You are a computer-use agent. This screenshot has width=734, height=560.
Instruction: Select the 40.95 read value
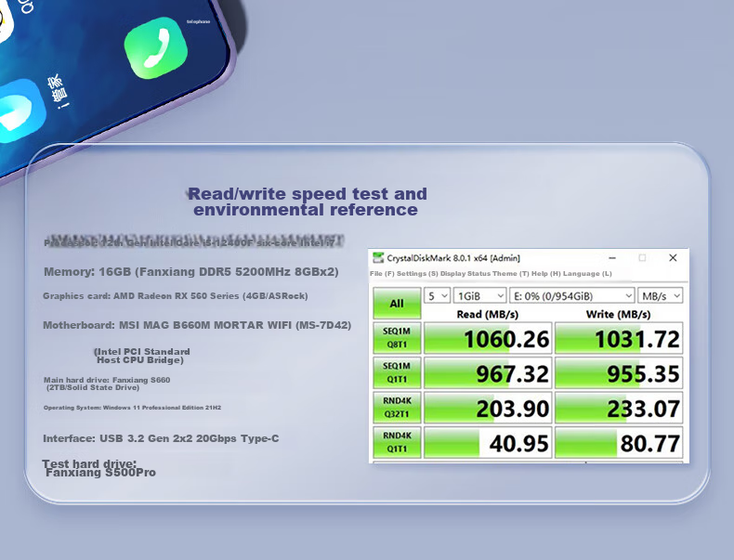point(488,443)
